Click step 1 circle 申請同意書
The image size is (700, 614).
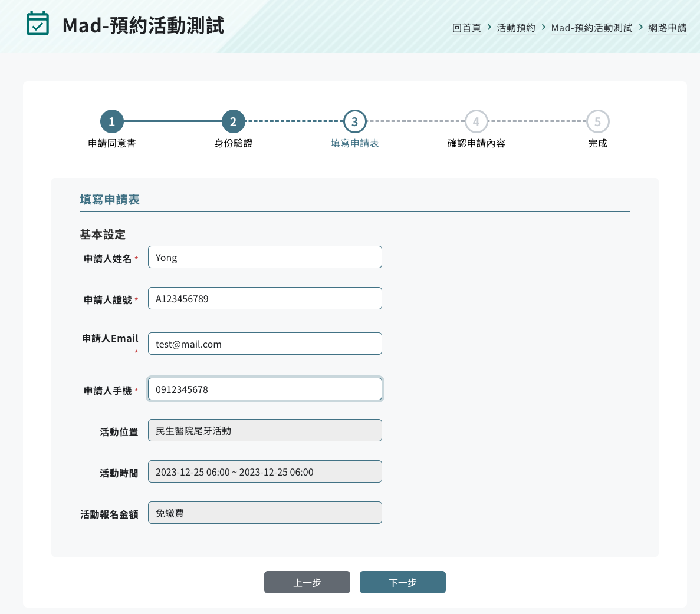(112, 121)
